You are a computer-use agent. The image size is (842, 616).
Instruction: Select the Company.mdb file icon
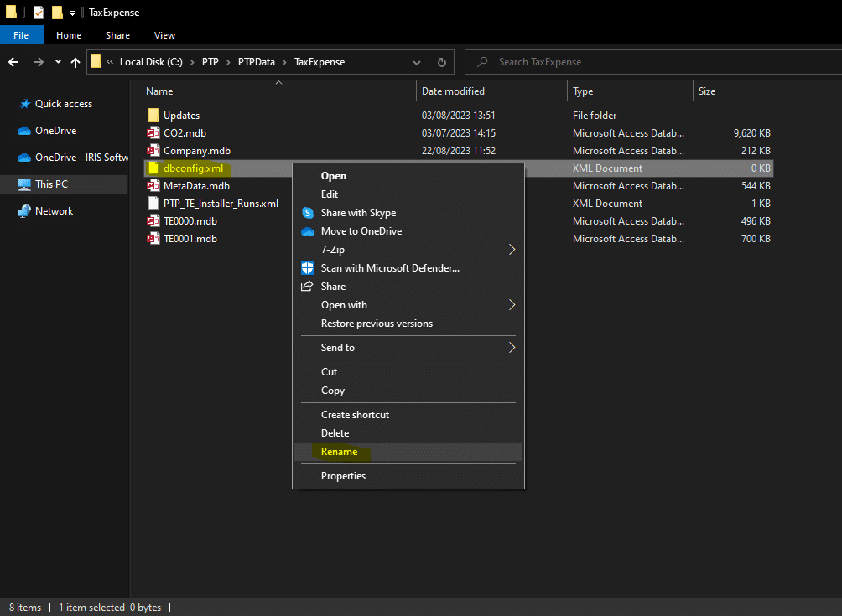click(153, 151)
